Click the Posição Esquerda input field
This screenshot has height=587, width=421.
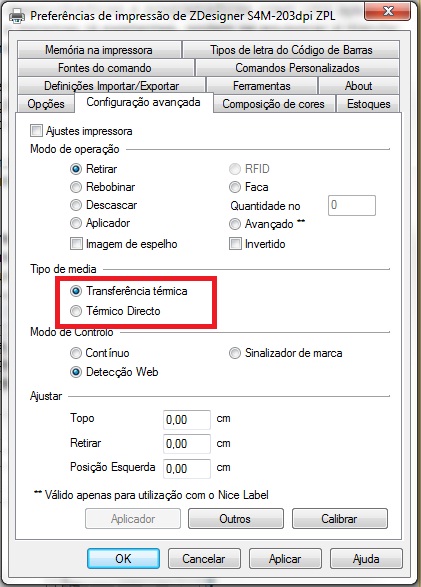tap(187, 468)
